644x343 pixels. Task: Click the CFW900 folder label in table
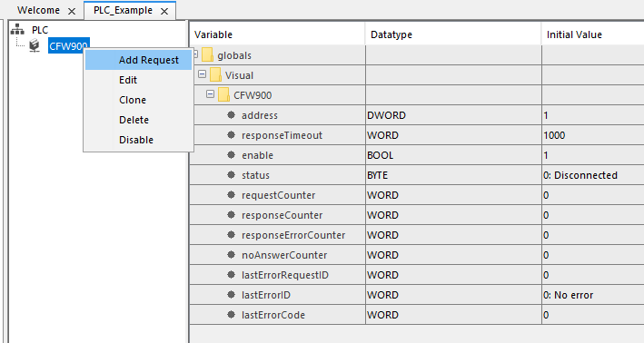pos(253,95)
